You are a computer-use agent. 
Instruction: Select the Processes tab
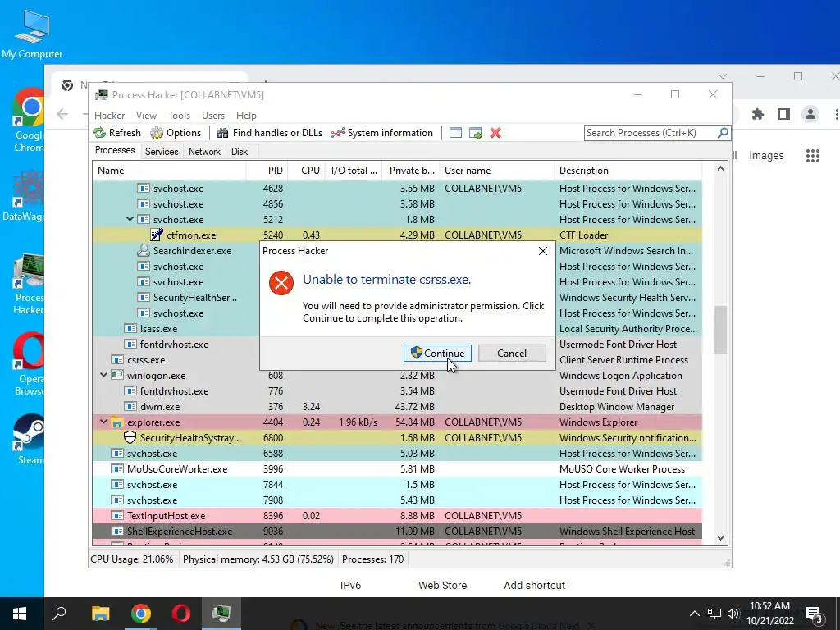pyautogui.click(x=115, y=151)
